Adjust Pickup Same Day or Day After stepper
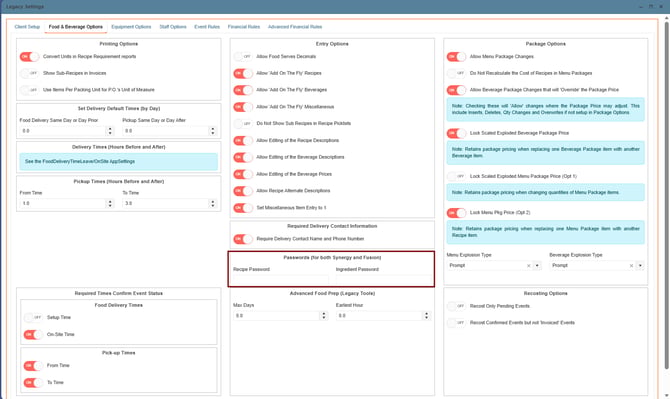The image size is (670, 399). point(212,131)
